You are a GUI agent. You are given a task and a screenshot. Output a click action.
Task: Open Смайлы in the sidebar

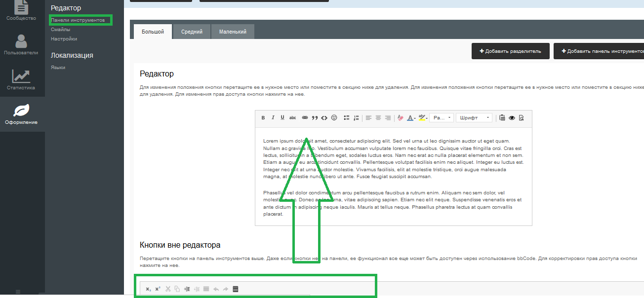[x=60, y=30]
